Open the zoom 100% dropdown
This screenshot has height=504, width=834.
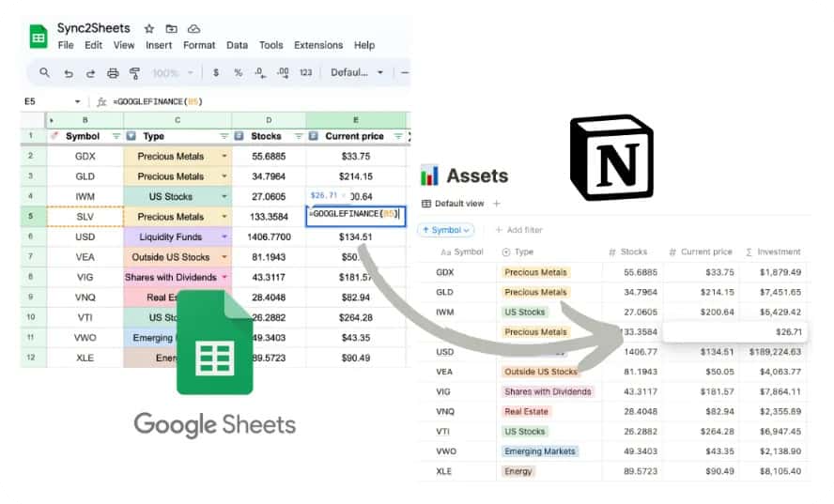172,73
